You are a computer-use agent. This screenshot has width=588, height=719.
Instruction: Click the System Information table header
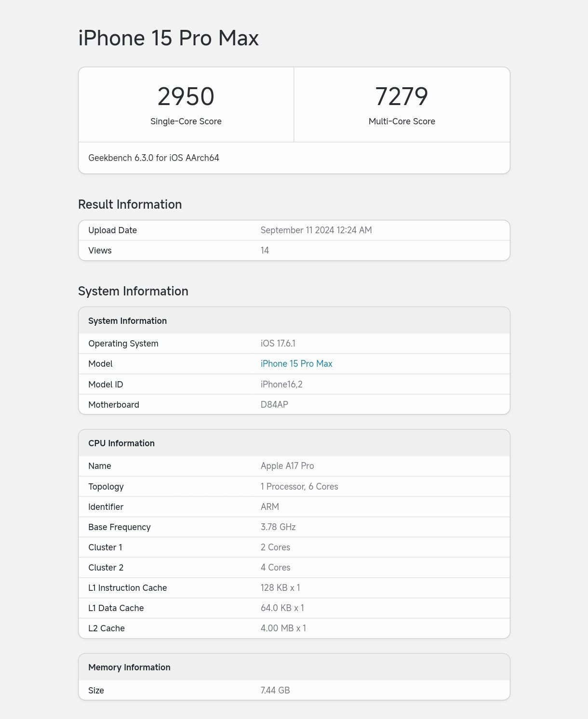click(x=128, y=321)
